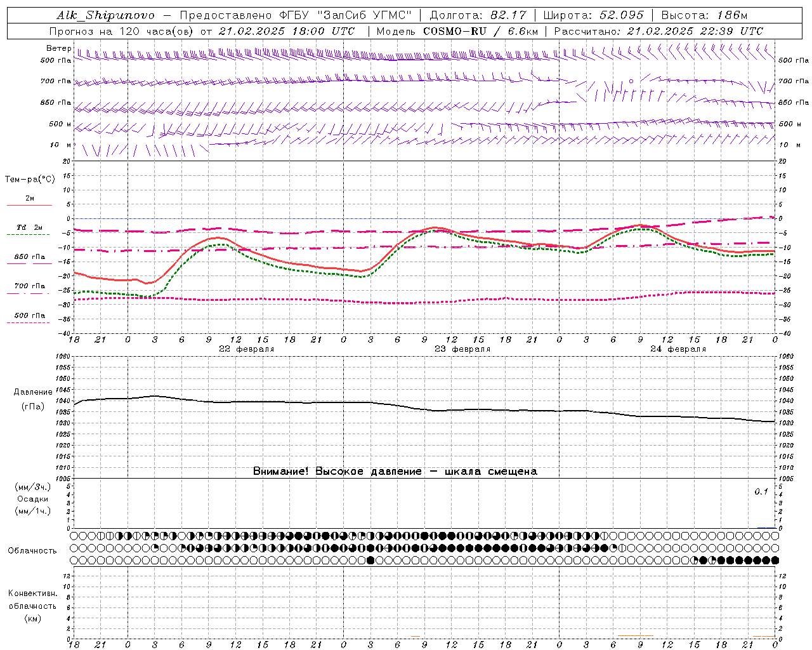Screen dimensions: 812x650
Task: Click the 'Конвективн.' convective cloud label
Action: point(32,594)
